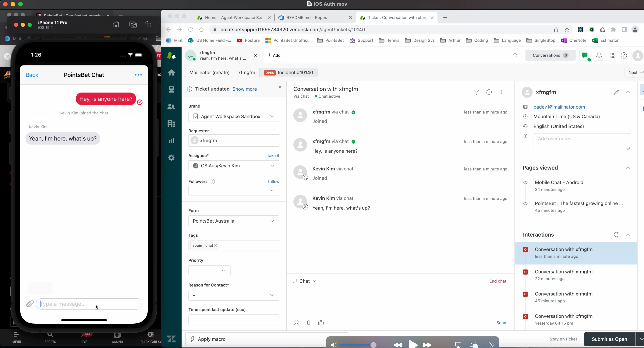644x348 pixels.
Task: Click the Submit as Open button
Action: 609,339
